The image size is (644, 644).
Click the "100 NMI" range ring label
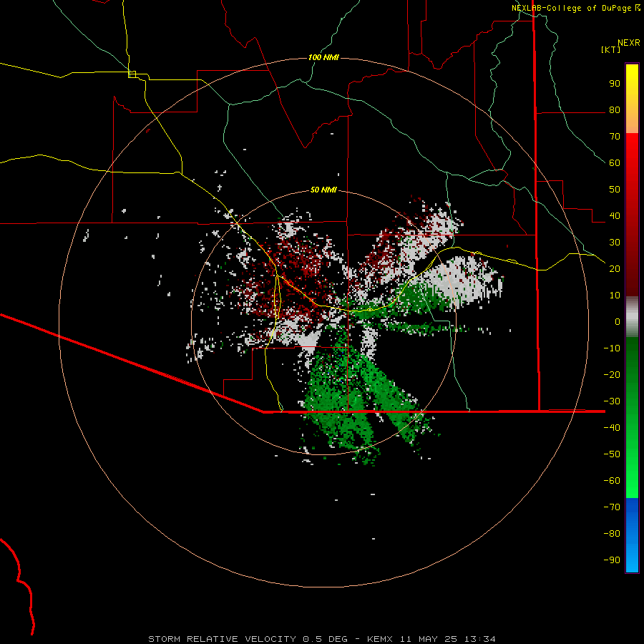(323, 57)
